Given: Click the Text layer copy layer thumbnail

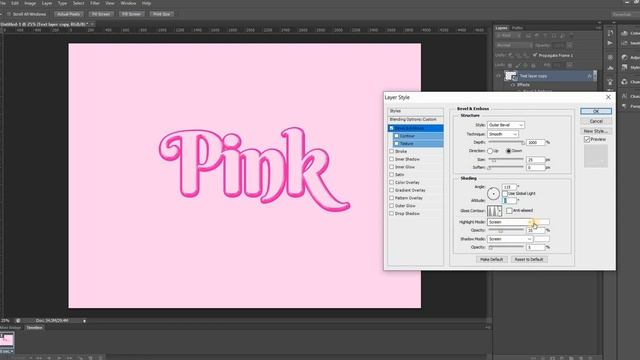Looking at the screenshot, I should [x=510, y=76].
